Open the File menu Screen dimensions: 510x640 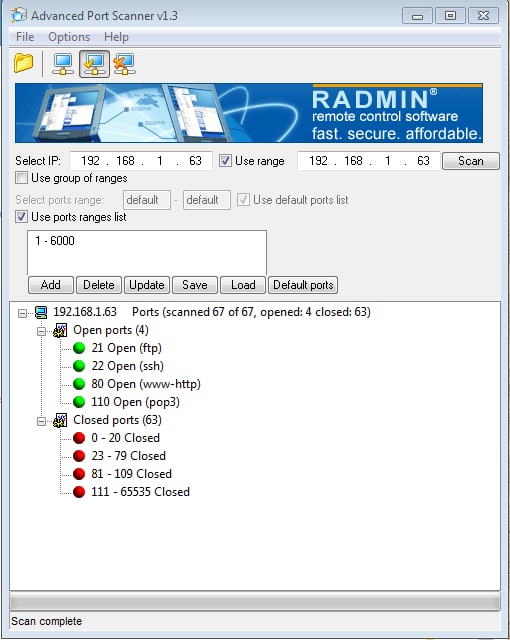point(25,37)
